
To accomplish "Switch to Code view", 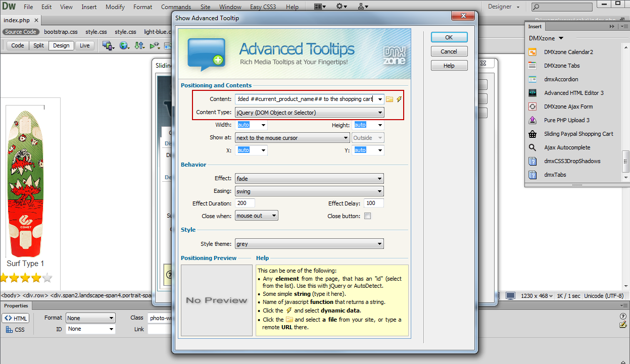I will 18,45.
